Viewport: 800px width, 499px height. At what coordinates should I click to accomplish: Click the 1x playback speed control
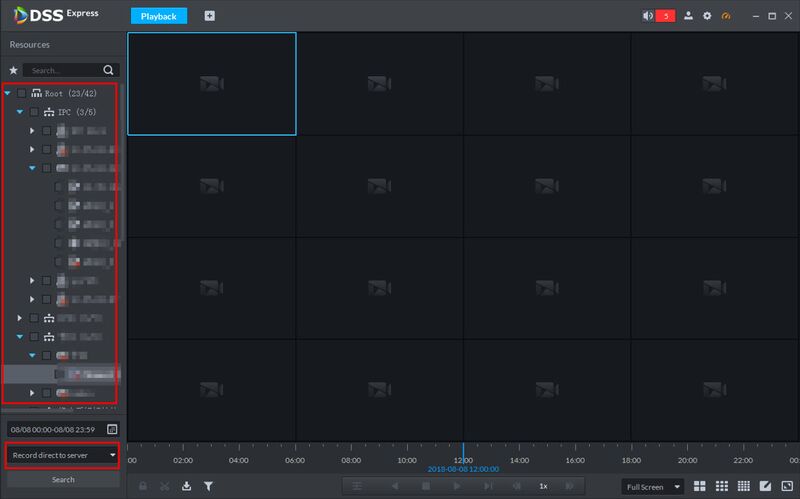coord(543,486)
